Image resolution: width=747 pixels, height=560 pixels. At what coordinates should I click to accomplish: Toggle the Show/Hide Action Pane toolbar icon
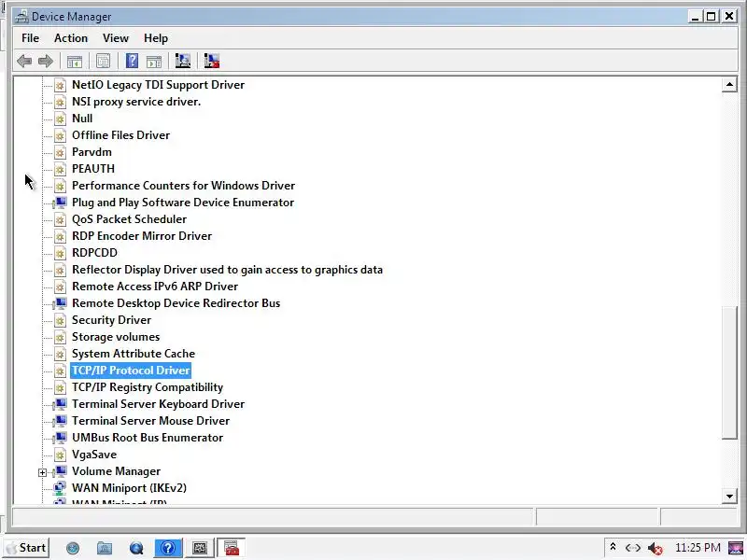154,61
